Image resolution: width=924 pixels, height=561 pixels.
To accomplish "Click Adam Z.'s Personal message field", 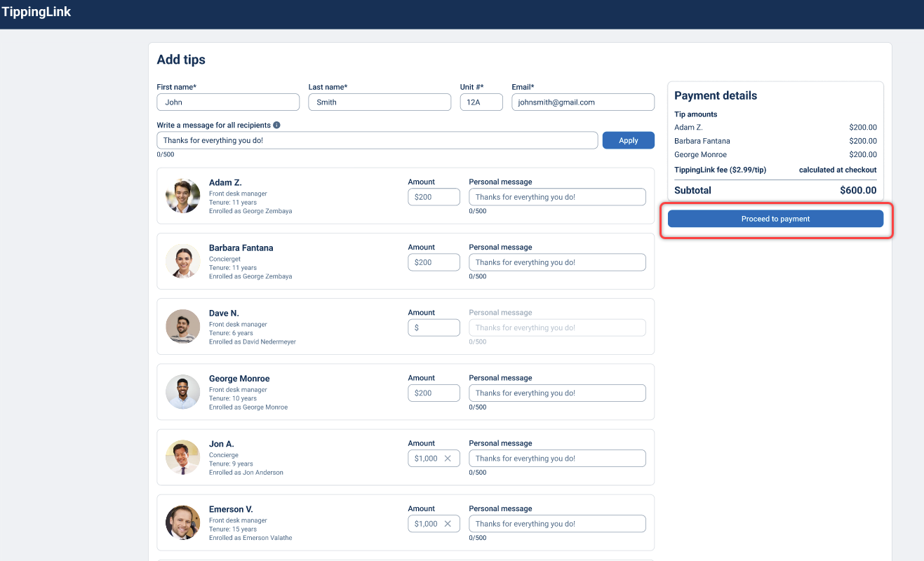I will click(557, 197).
